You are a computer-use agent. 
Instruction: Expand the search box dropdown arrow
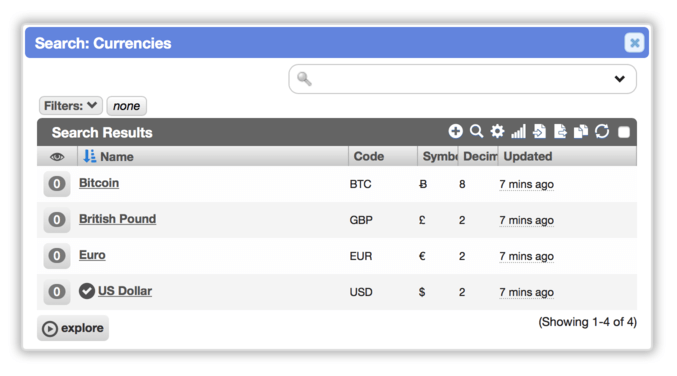tap(620, 79)
